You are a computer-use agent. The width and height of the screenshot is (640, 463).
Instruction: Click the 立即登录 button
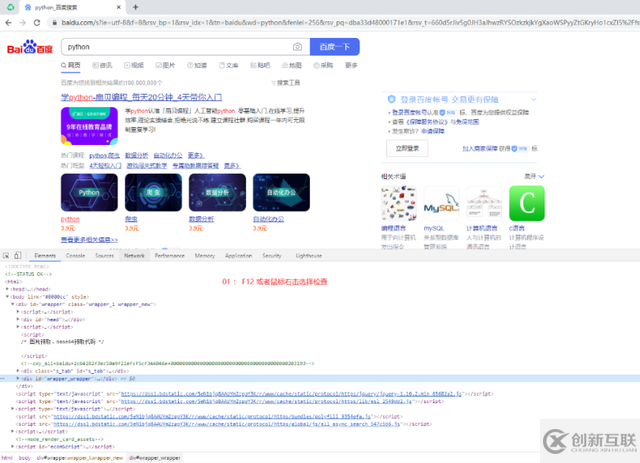pyautogui.click(x=407, y=148)
